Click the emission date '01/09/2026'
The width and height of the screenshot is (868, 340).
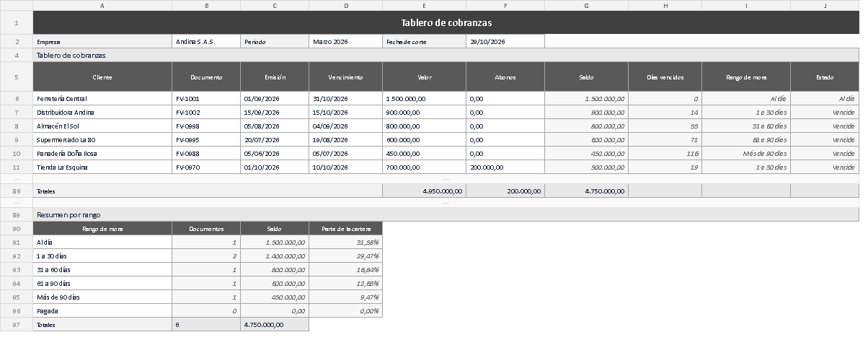point(275,98)
